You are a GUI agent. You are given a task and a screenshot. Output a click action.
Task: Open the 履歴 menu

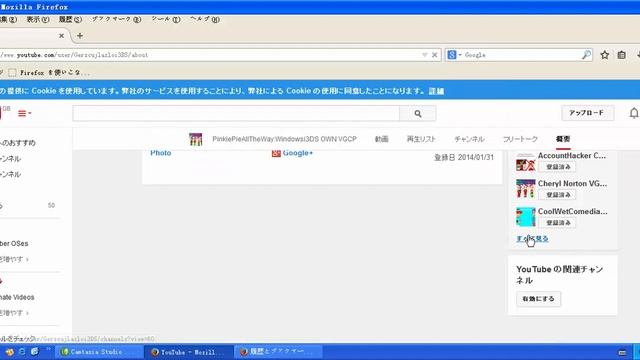70,19
